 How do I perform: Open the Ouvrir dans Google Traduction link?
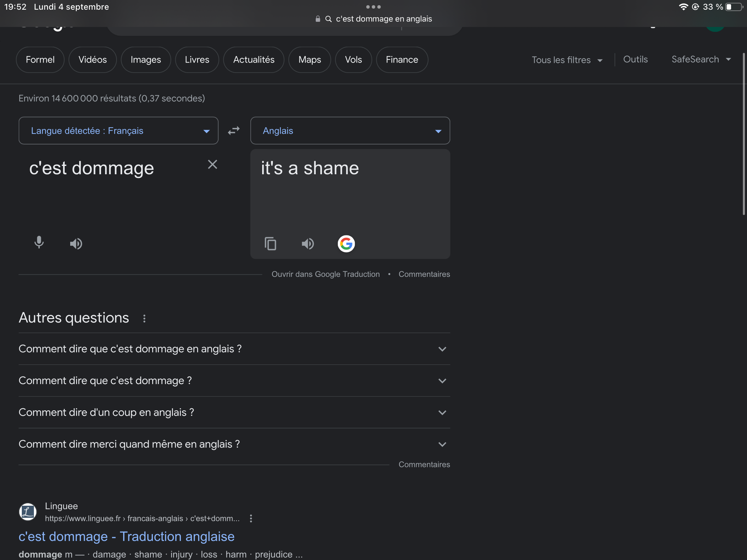(x=325, y=274)
